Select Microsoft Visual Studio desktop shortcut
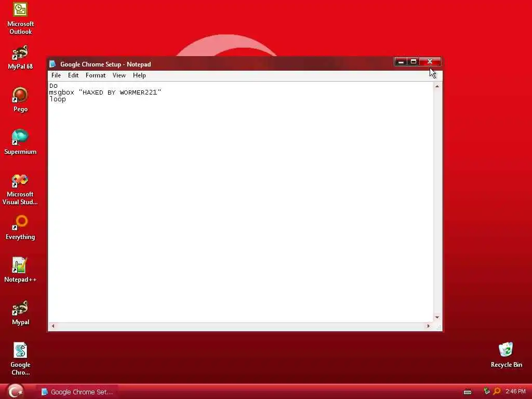 (20, 189)
